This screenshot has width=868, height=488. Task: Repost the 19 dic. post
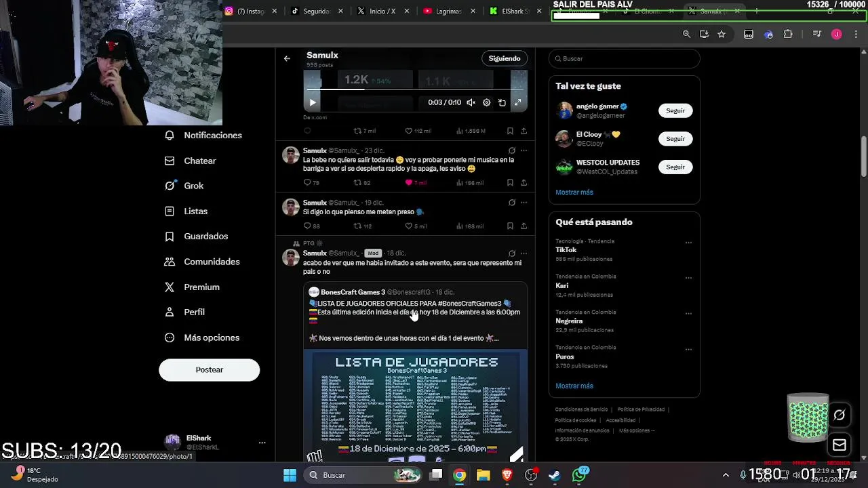pos(362,226)
